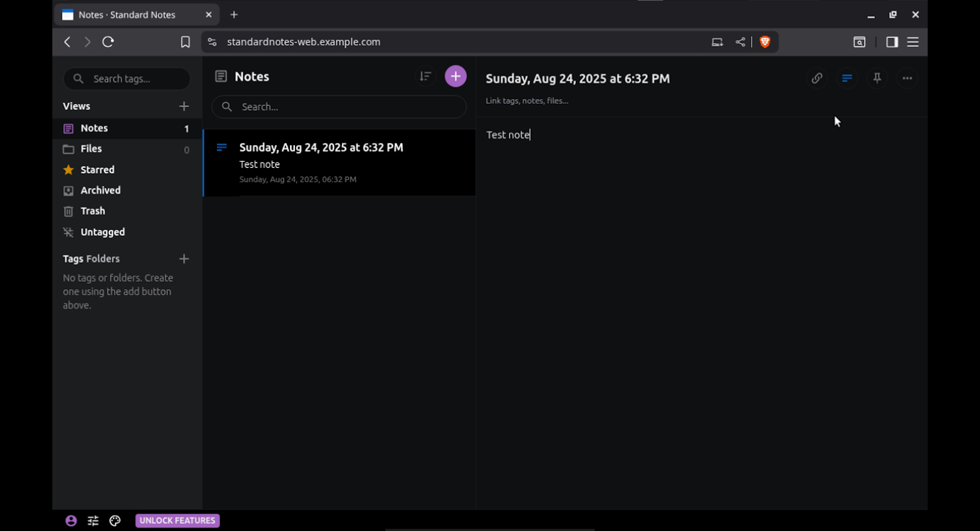Toggle the Brave browser sidebar panel

(892, 42)
